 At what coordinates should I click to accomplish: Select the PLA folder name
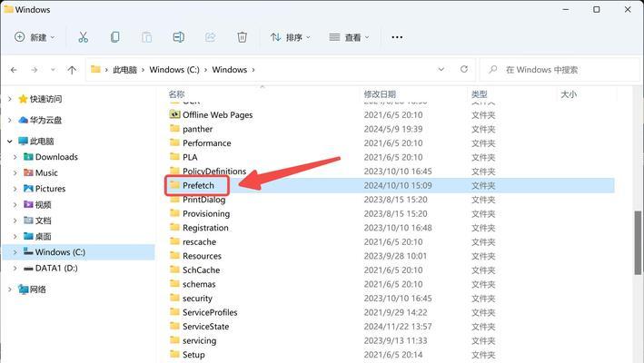pyautogui.click(x=190, y=157)
